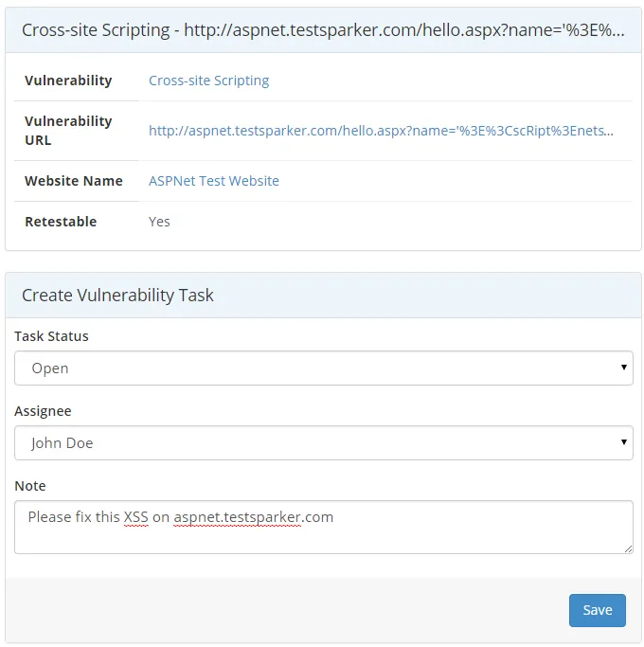Click the 'Website Name' row label

74,181
